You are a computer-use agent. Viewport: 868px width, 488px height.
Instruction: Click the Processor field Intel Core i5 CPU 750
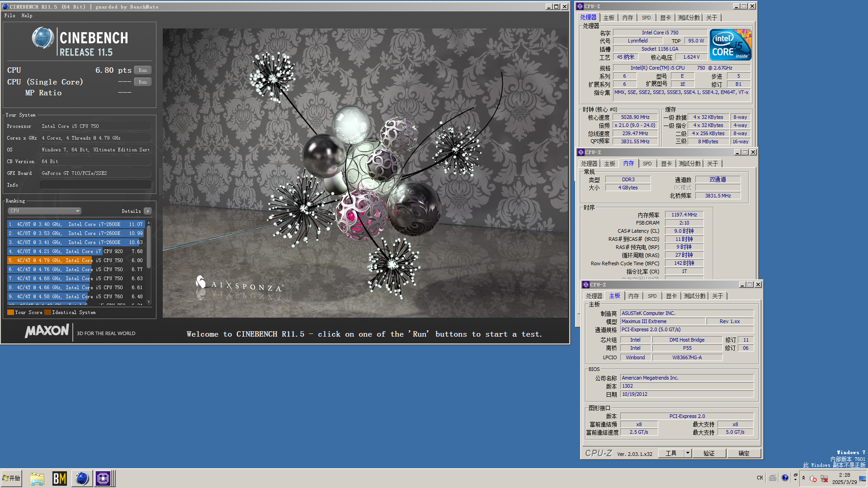pyautogui.click(x=95, y=126)
